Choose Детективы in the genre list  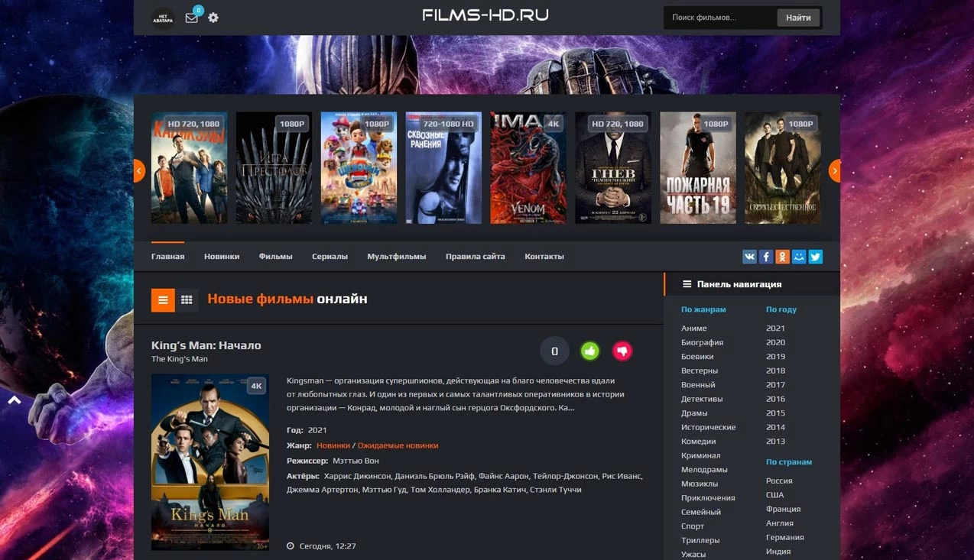click(702, 399)
